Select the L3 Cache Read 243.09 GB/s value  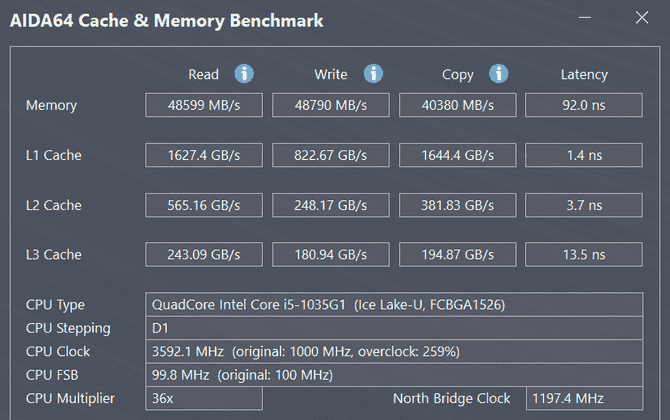point(204,255)
